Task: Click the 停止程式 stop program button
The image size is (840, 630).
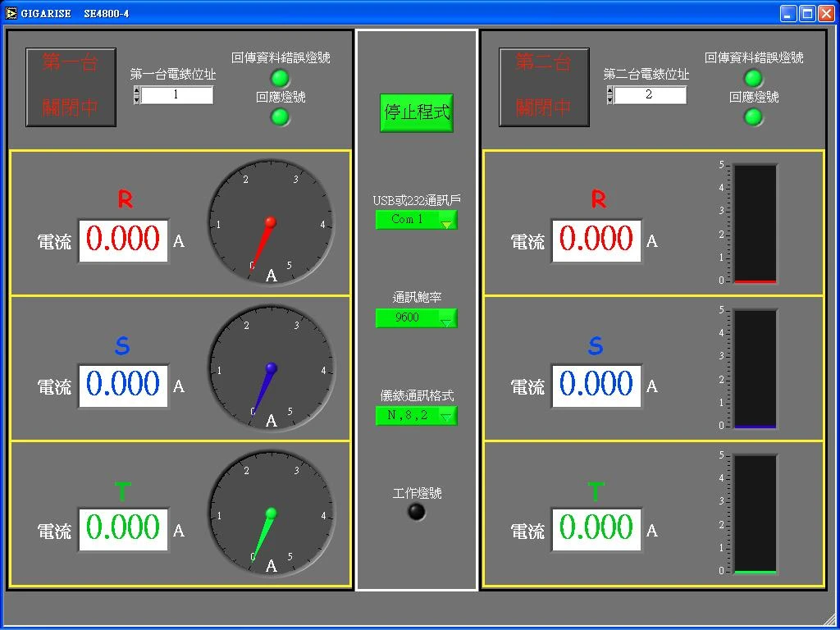Action: pos(417,112)
